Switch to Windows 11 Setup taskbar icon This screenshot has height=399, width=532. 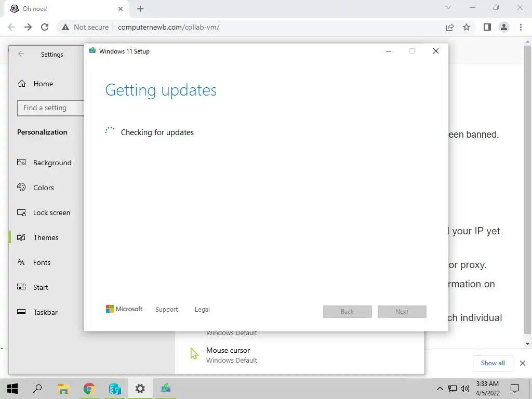pos(166,388)
